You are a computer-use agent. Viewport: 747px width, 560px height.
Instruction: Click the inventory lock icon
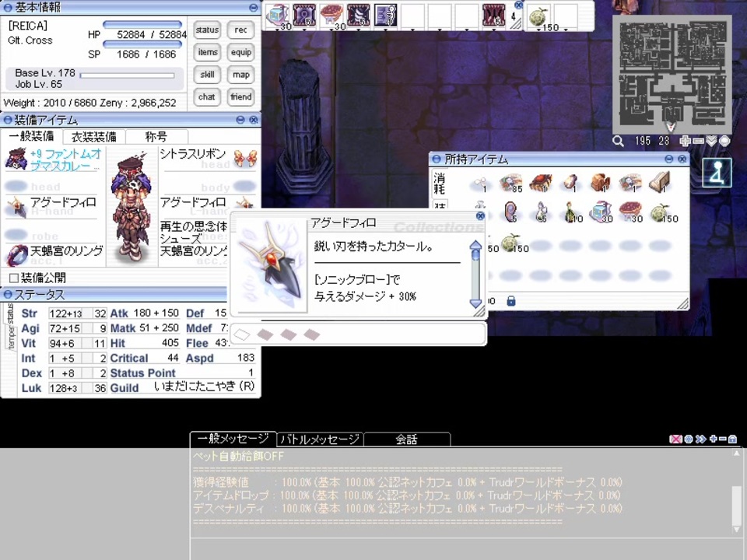click(x=510, y=301)
